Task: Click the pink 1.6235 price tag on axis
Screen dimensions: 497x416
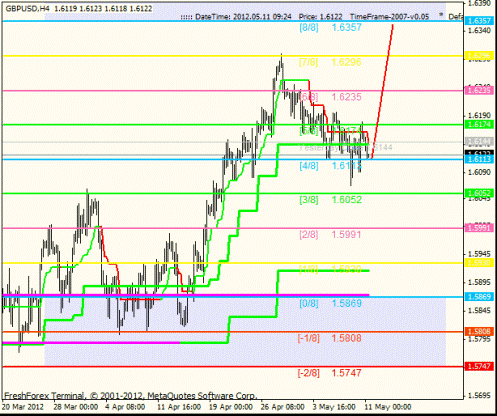Action: (x=479, y=90)
